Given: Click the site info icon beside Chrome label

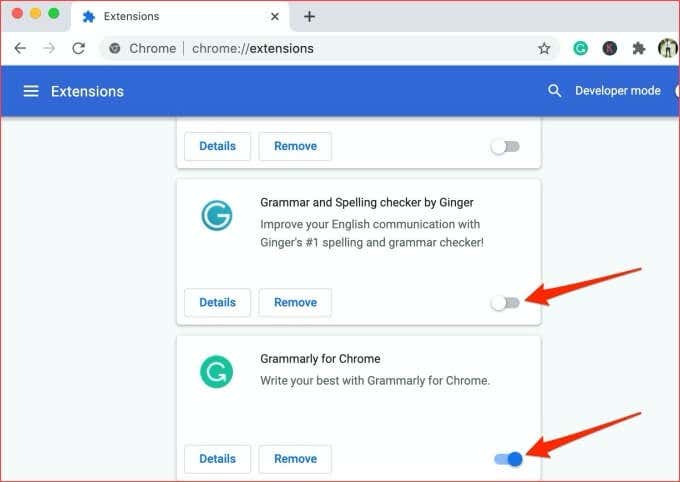Looking at the screenshot, I should click(x=114, y=48).
